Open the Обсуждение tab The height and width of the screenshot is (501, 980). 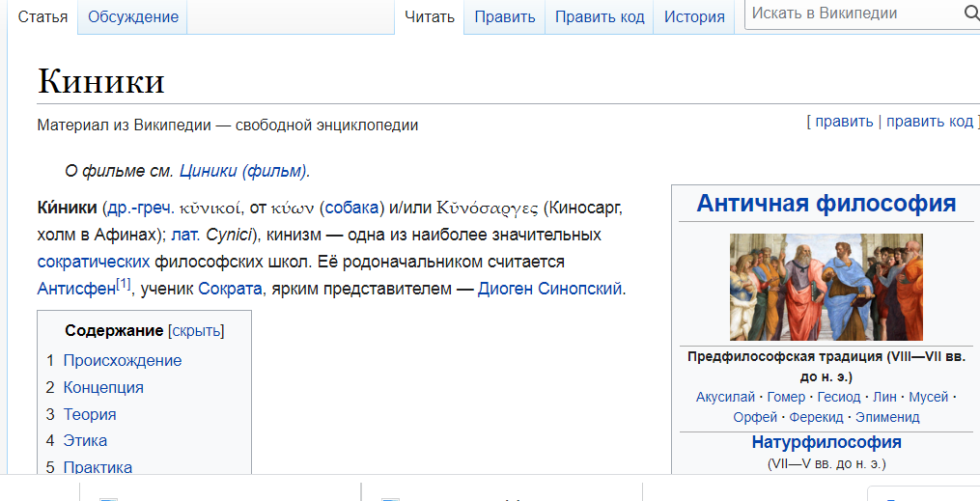[x=133, y=16]
